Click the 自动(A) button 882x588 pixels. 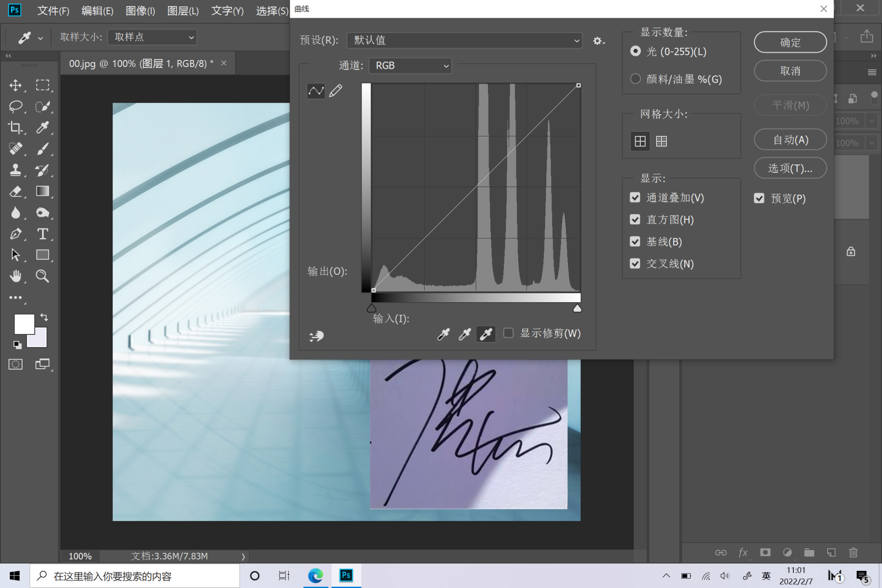click(790, 140)
